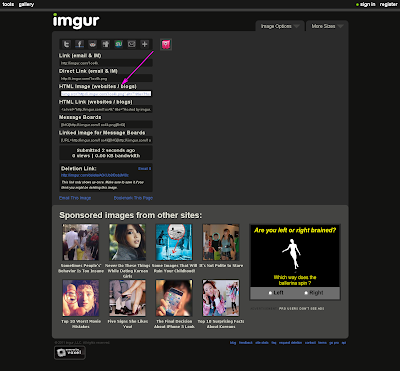Screen dimensions: 400x371
Task: Open the More Sizes dropdown
Action: point(327,26)
